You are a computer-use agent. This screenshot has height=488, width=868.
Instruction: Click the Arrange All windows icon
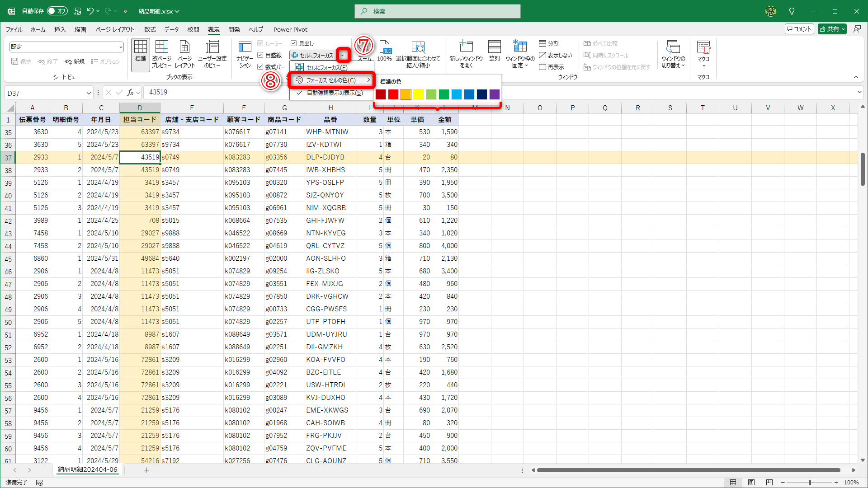coord(494,51)
